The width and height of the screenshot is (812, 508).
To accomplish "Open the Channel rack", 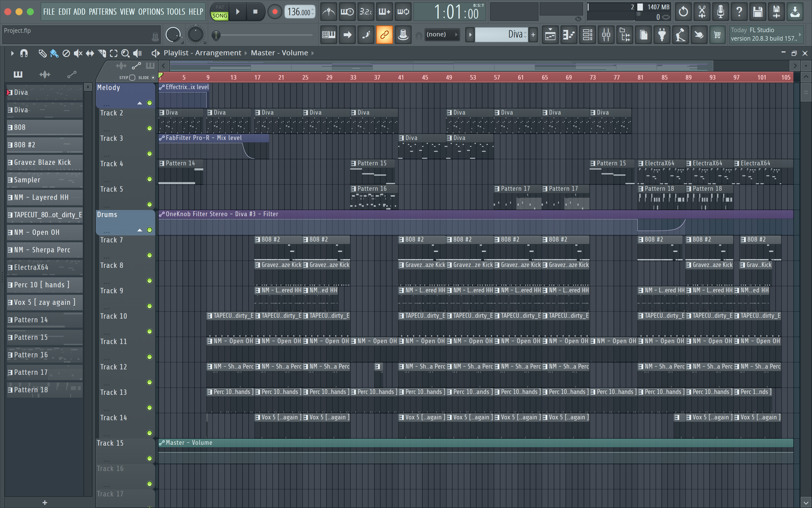I will [588, 35].
